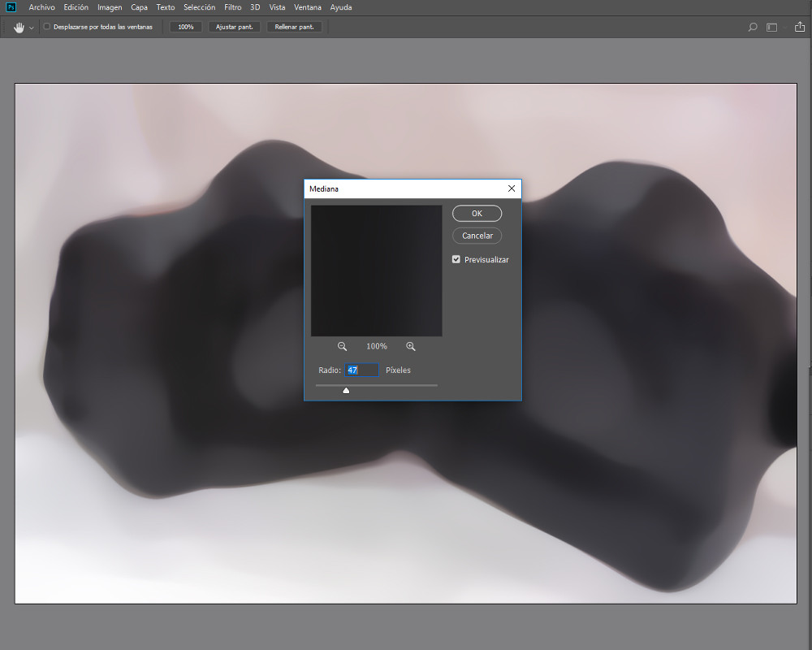Viewport: 812px width, 650px height.
Task: Click the Ajustar pant. button
Action: [x=235, y=27]
